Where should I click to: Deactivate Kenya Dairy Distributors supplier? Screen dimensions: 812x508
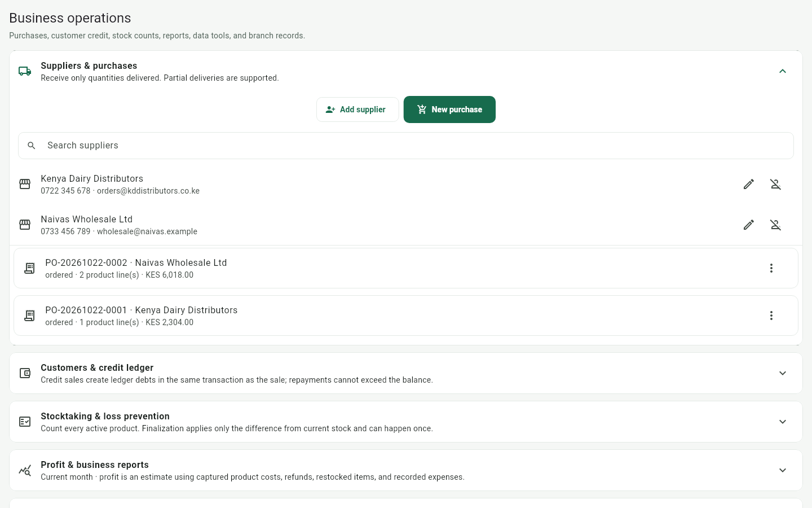click(776, 184)
